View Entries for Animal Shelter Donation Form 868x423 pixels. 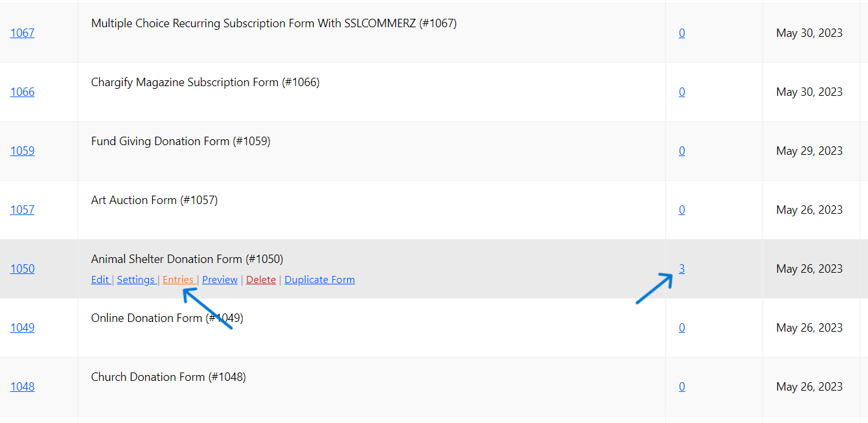coord(179,279)
